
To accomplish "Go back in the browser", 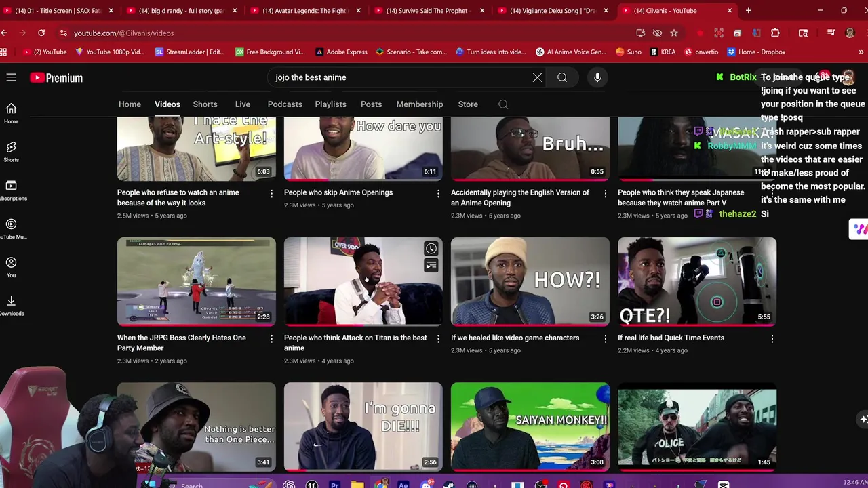I will (4, 33).
